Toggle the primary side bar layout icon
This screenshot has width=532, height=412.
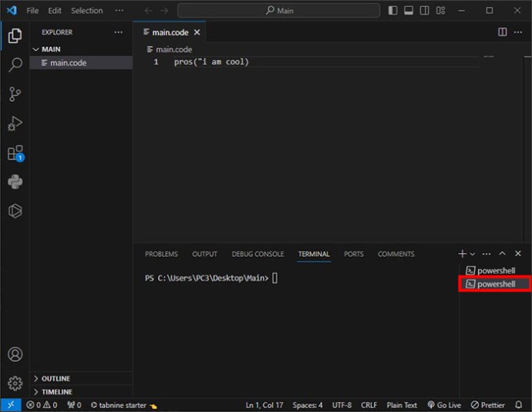pos(393,11)
